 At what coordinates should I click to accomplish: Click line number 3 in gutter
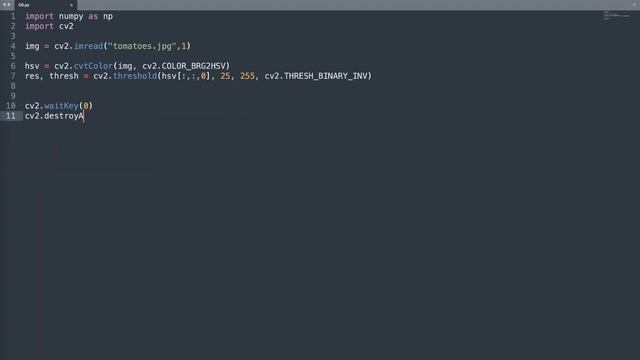13,36
